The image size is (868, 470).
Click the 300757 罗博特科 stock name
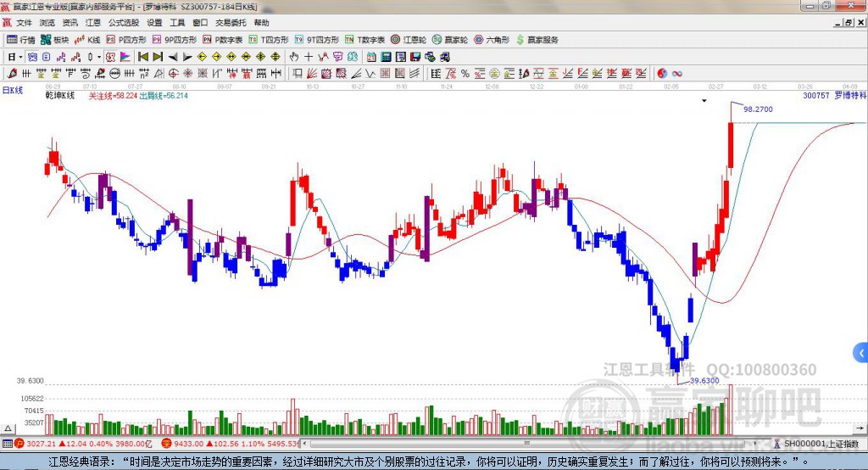coord(834,95)
